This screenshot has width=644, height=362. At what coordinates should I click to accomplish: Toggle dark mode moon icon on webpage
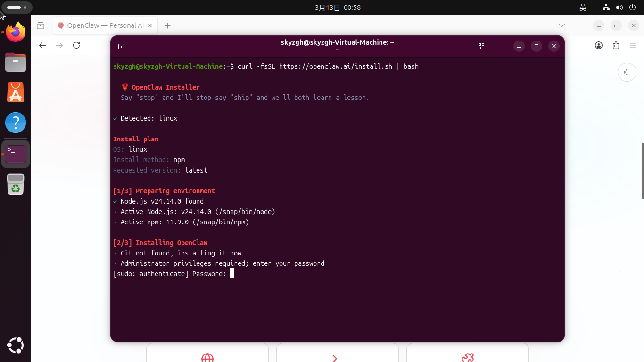click(627, 72)
